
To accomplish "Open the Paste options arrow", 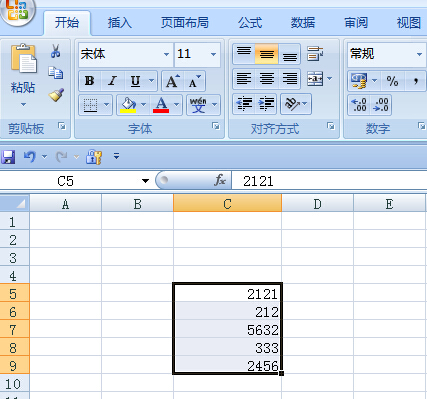I will 23,105.
